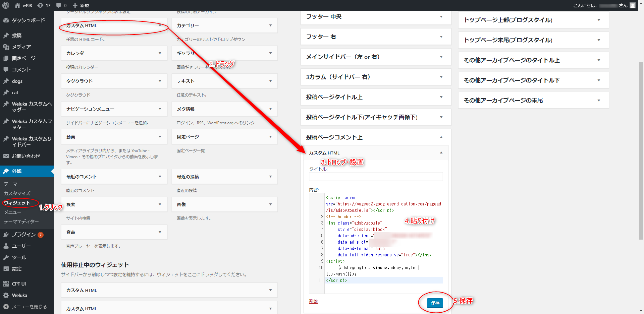The width and height of the screenshot is (644, 314).
Task: Open the updates icon showing 17
Action: click(x=40, y=5)
